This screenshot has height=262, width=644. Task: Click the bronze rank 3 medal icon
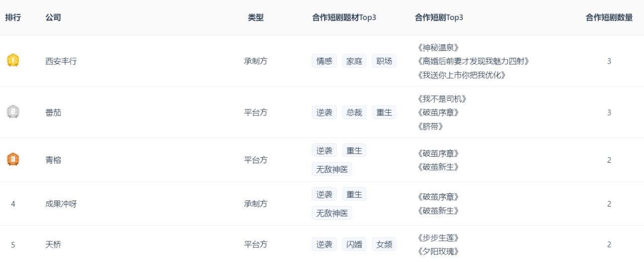click(13, 160)
